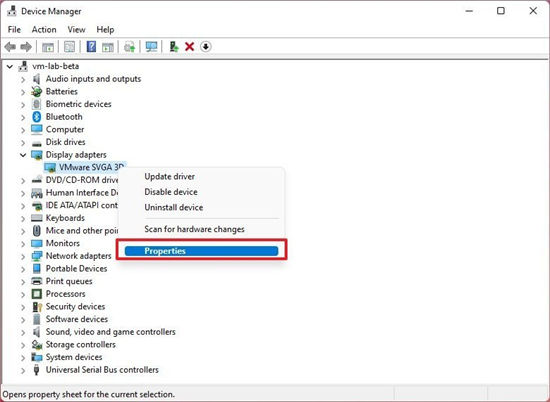Image resolution: width=550 pixels, height=402 pixels.
Task: Click the back arrow in toolbar
Action: point(10,46)
